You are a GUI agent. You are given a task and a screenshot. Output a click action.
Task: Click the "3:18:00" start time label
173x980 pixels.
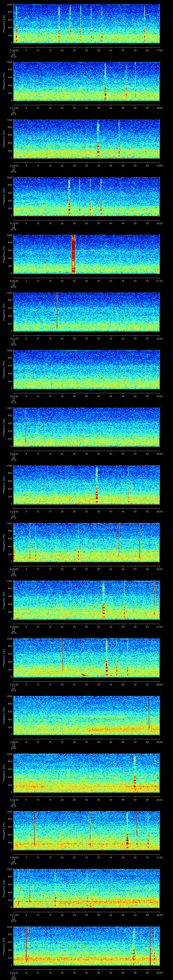tap(14, 165)
